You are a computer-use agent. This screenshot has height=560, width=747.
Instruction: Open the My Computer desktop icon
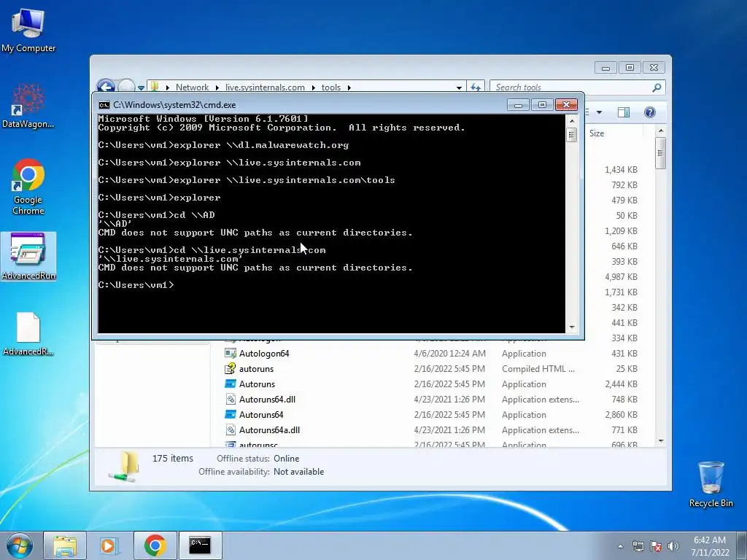(28, 31)
